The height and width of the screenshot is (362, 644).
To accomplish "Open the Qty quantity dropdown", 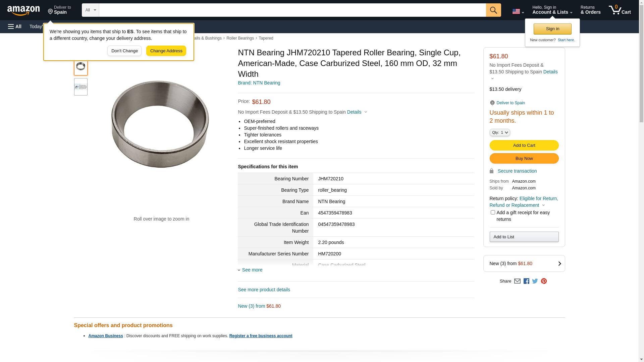I will (x=500, y=133).
